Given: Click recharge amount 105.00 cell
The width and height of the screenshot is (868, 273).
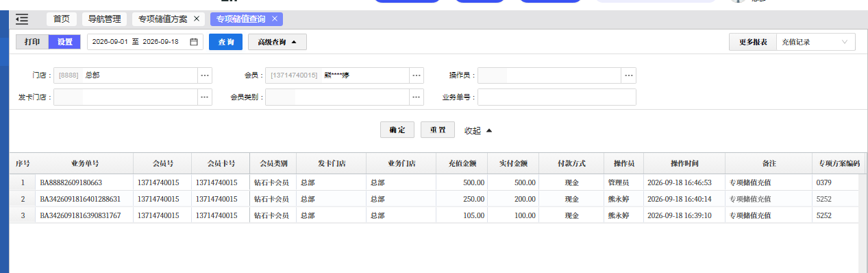Looking at the screenshot, I should coord(462,215).
